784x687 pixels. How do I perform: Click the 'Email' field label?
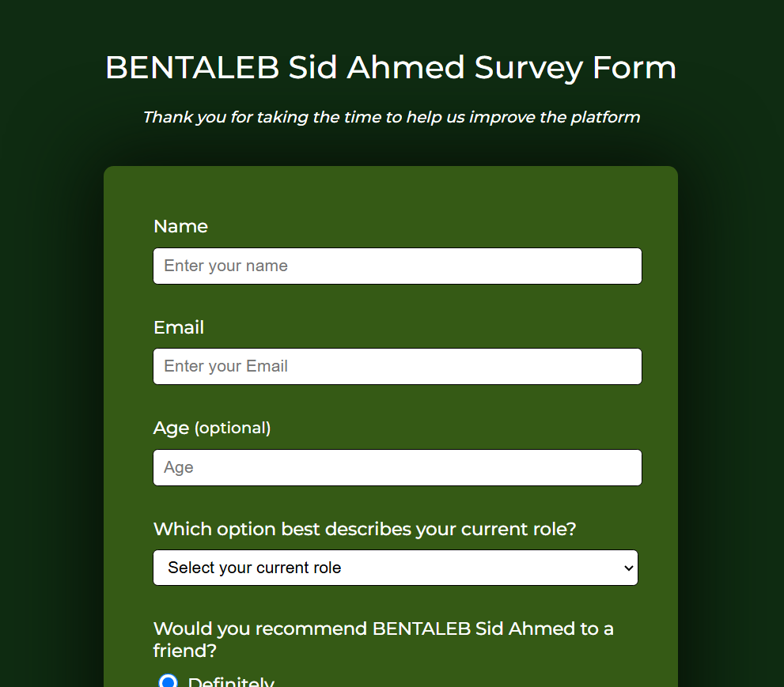click(x=178, y=327)
